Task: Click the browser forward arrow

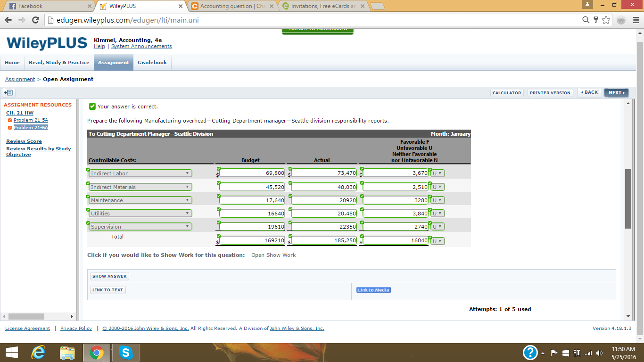Action: (22, 20)
